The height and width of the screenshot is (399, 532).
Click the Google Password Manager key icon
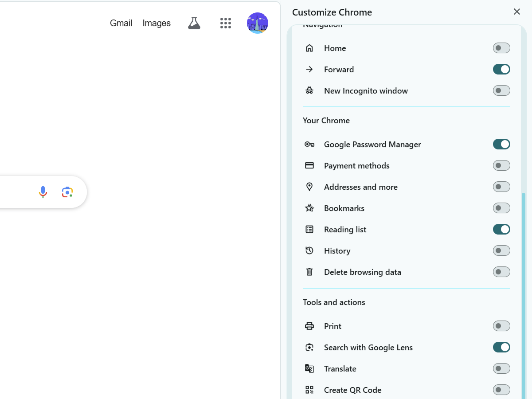(309, 145)
